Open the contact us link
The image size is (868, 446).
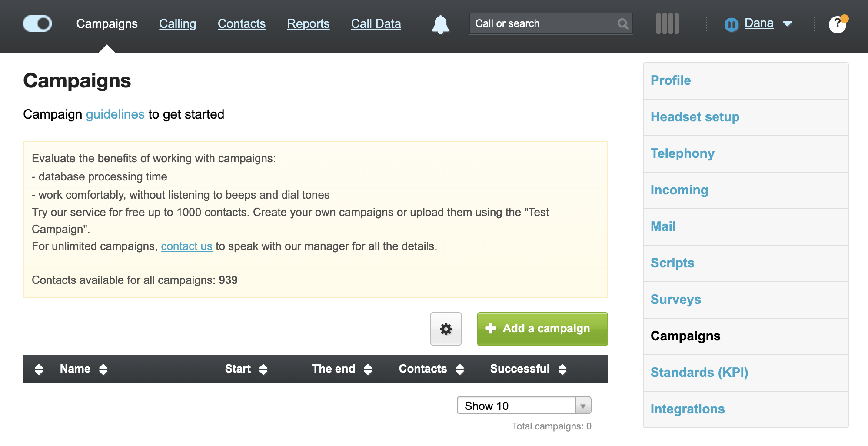[186, 246]
